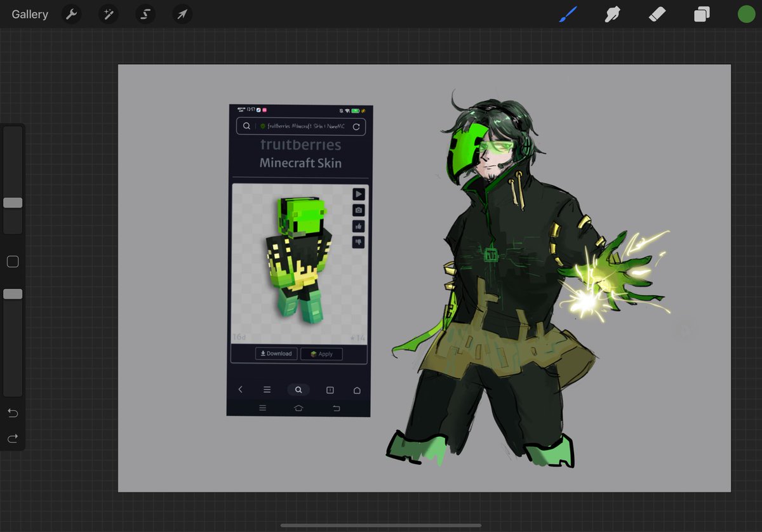Click the thumbs down icon on skin preview
Screen dimensions: 762x532
pos(359,242)
